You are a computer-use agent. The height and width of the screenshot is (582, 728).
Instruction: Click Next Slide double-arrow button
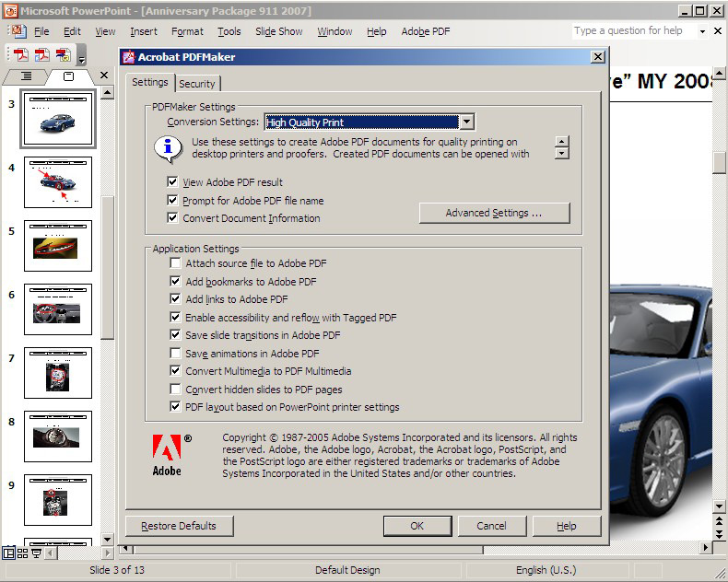click(x=719, y=534)
